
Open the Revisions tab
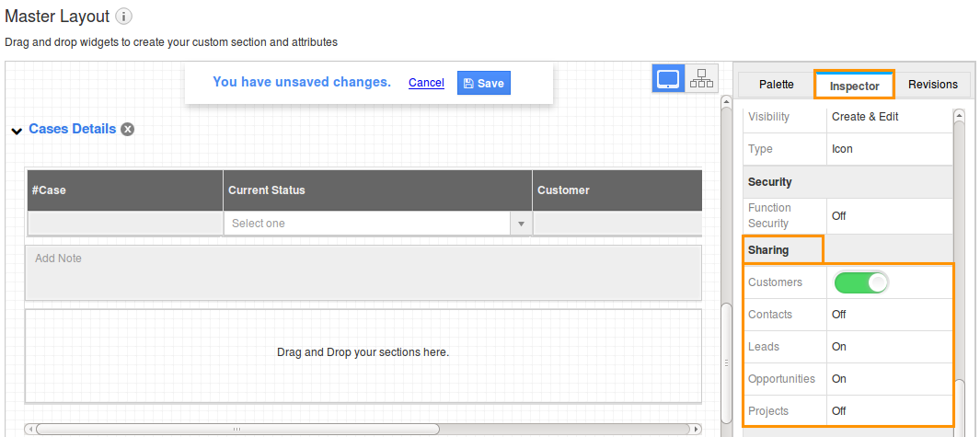pyautogui.click(x=932, y=85)
